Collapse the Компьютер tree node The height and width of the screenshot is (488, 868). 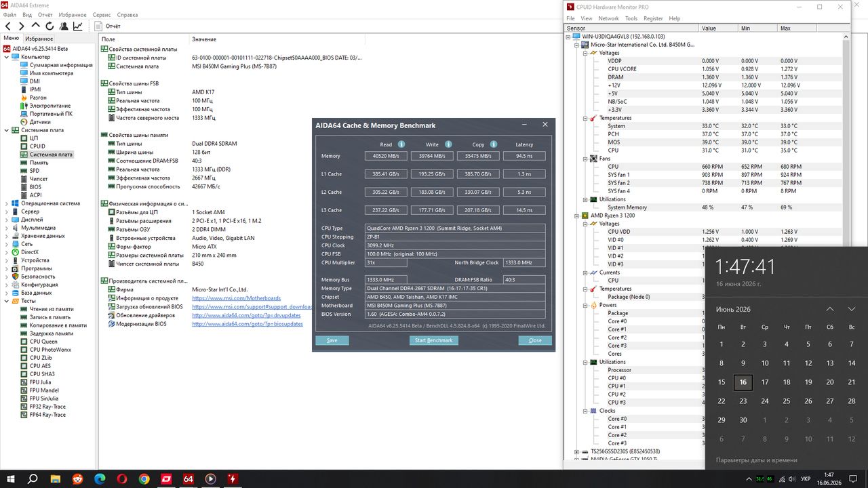[6, 57]
